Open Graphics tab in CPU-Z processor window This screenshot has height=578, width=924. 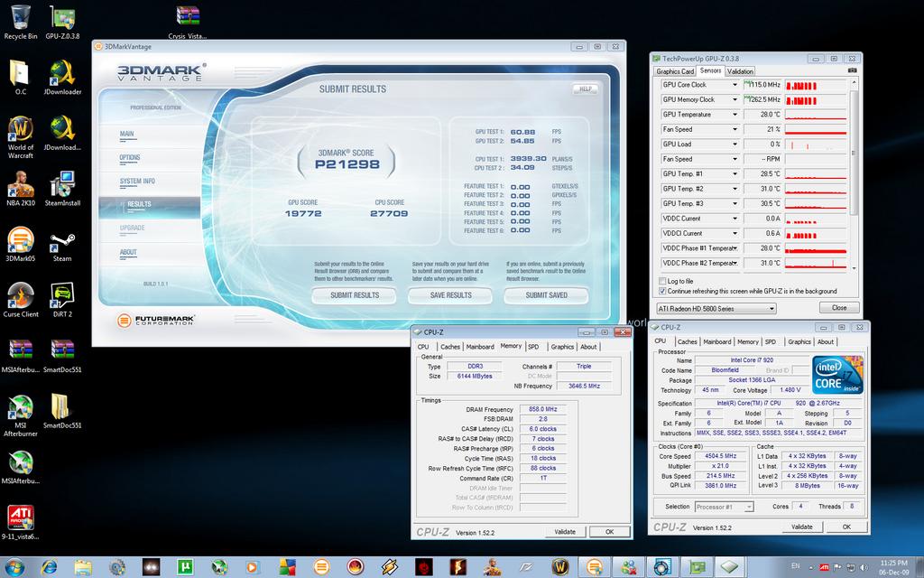pos(799,342)
